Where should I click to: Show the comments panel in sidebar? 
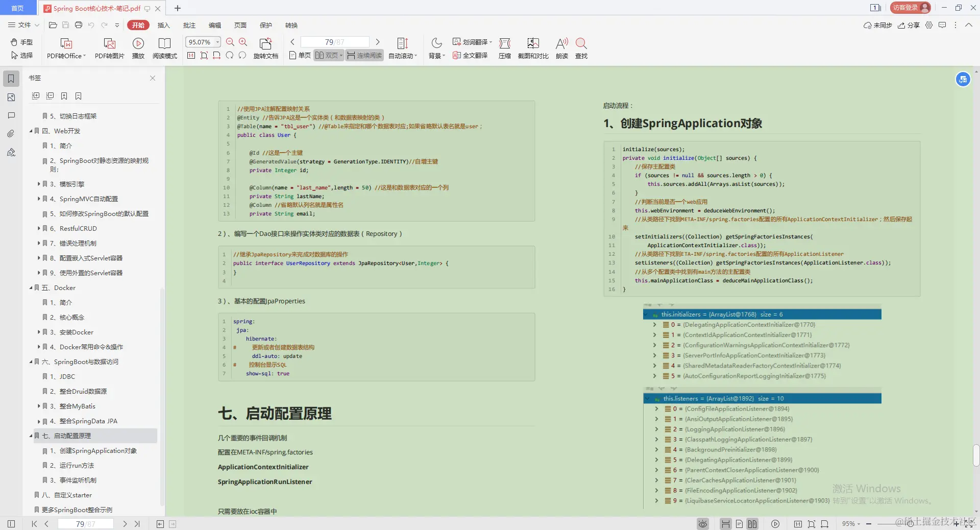(11, 115)
